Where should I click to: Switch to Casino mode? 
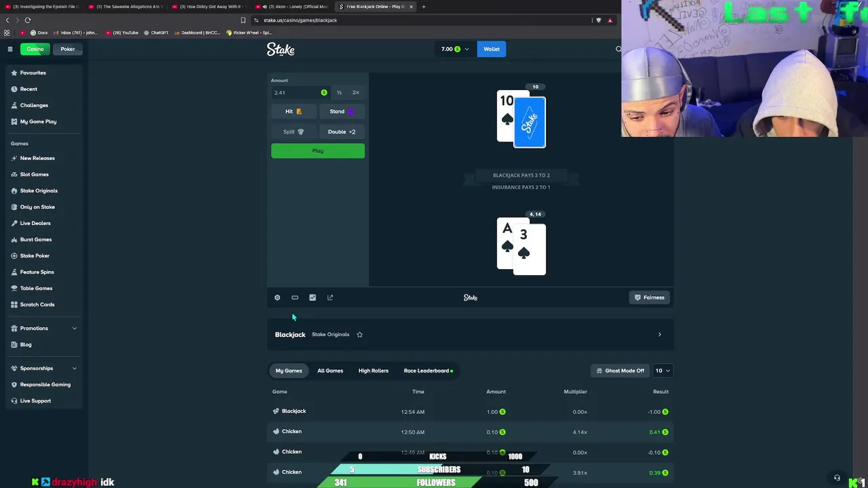[x=35, y=49]
